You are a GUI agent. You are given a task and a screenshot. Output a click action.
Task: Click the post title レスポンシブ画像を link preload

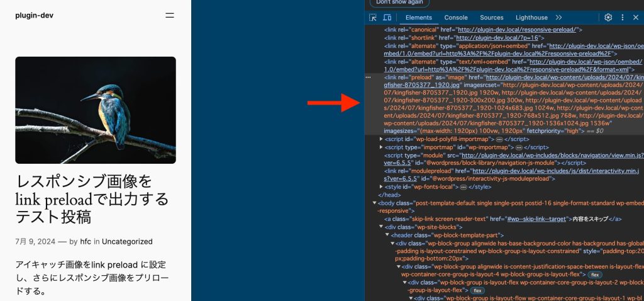click(x=92, y=199)
